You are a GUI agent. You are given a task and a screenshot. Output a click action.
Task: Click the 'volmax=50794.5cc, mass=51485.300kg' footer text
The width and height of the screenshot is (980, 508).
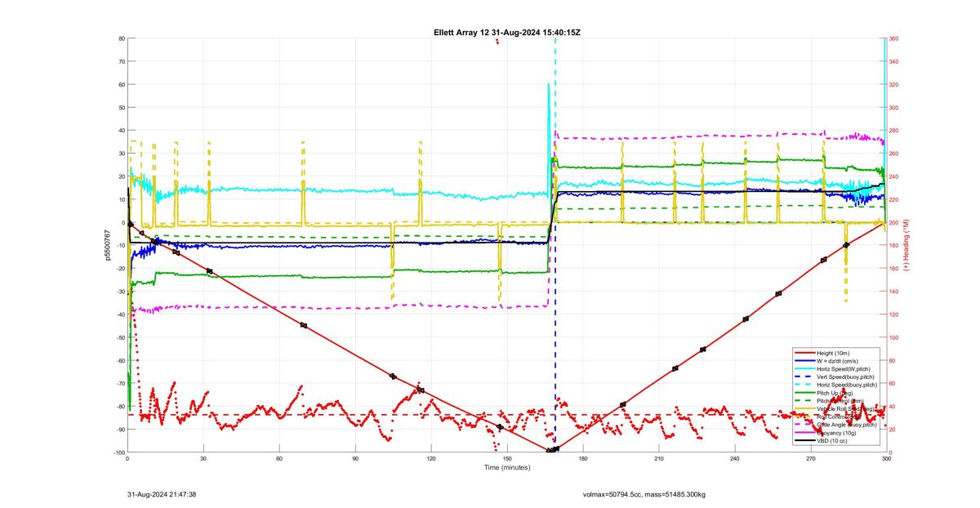point(644,494)
